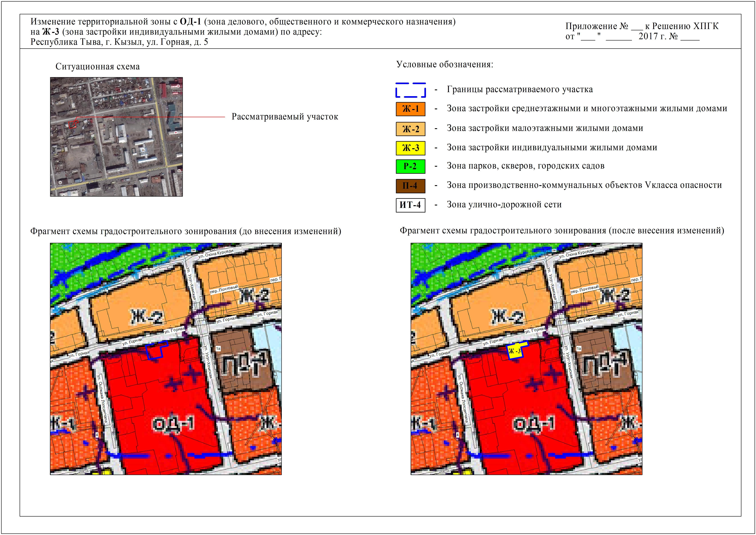The width and height of the screenshot is (756, 535).
Task: Click the 'Рассматриваемый участок' callout label
Action: click(285, 117)
